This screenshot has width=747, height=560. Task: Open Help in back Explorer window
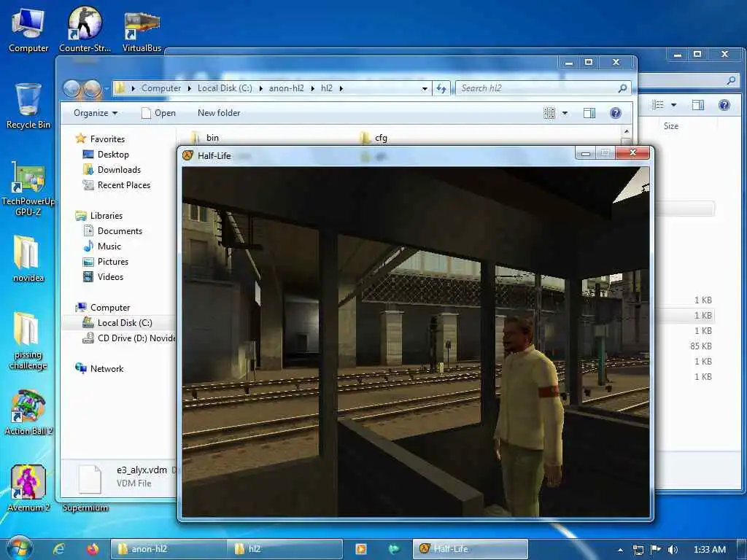(x=724, y=105)
